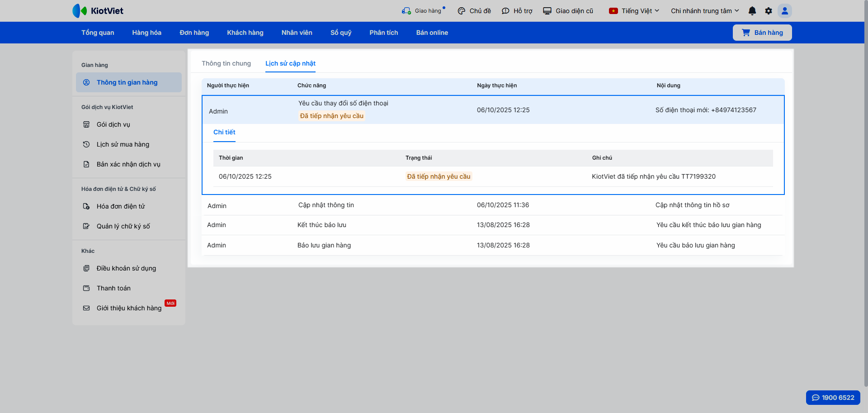The width and height of the screenshot is (868, 413).
Task: Open Hóa đơn điện tử page
Action: (x=121, y=206)
